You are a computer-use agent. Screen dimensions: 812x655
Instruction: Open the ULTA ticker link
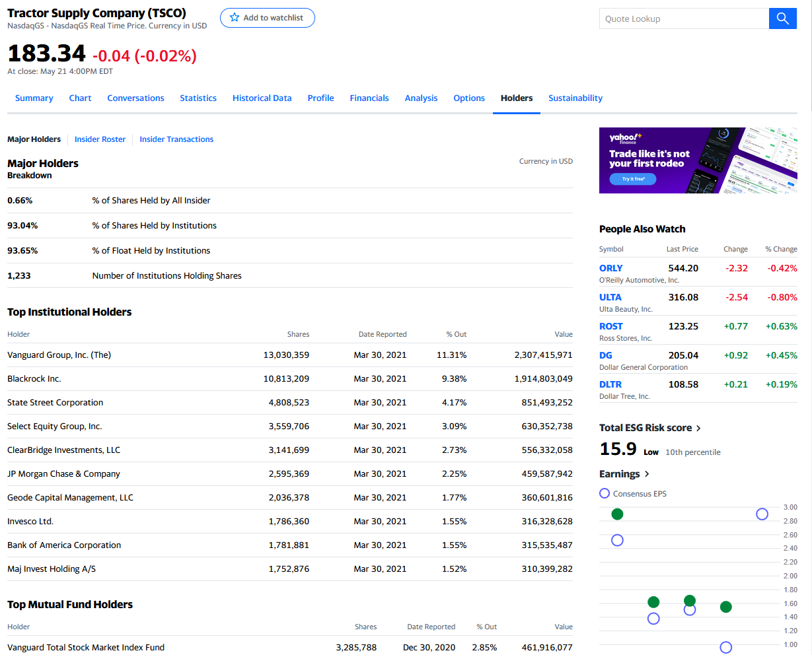pyautogui.click(x=610, y=297)
